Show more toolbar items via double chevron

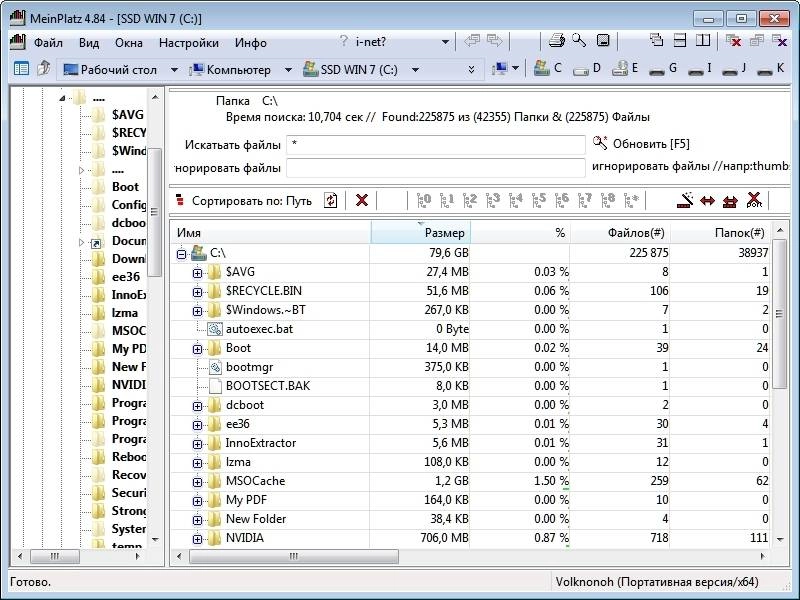[x=471, y=69]
